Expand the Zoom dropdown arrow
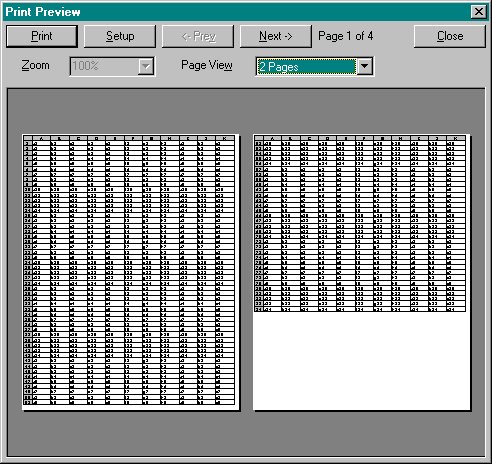This screenshot has width=492, height=464. click(x=146, y=66)
